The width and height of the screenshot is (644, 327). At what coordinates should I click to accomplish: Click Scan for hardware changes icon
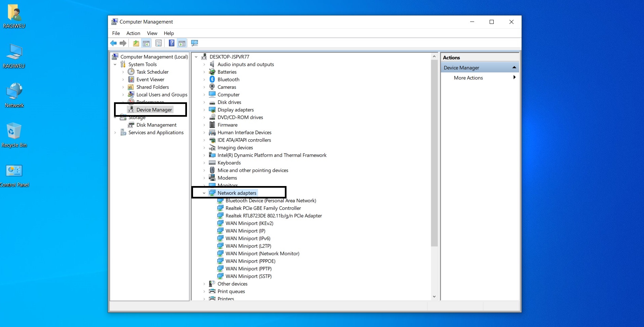(x=194, y=43)
